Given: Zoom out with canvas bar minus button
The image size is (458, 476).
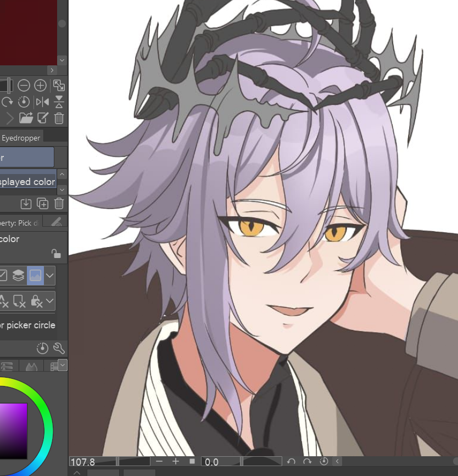Looking at the screenshot, I should [x=159, y=461].
